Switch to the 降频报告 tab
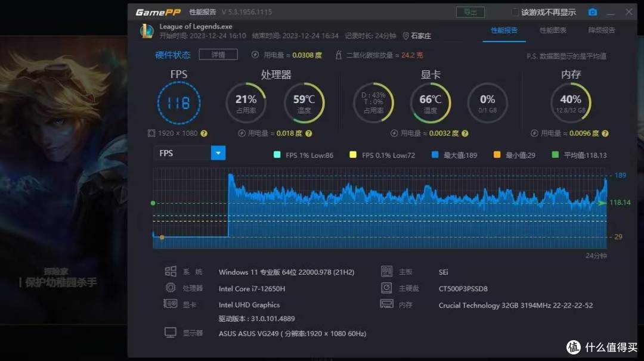Image resolution: width=644 pixels, height=361 pixels. click(x=602, y=30)
